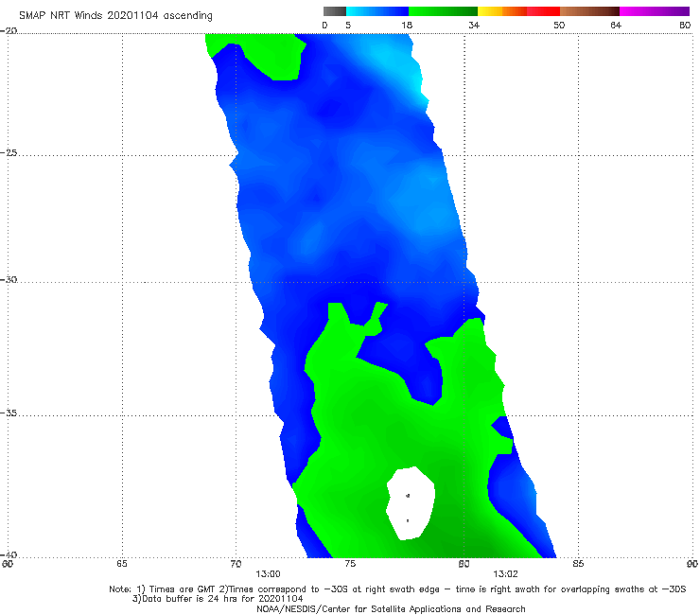700x615 pixels.
Task: Click the colorbar label "18"
Action: pyautogui.click(x=407, y=25)
